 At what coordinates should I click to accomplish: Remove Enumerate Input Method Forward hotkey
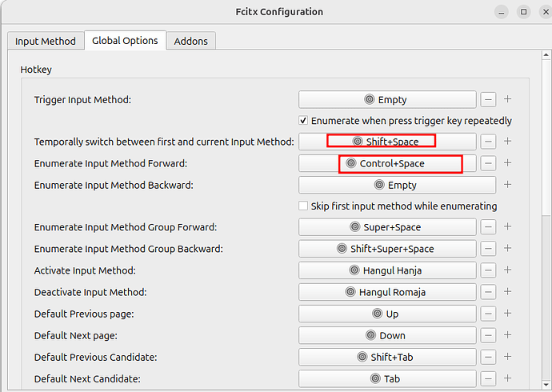pos(488,164)
